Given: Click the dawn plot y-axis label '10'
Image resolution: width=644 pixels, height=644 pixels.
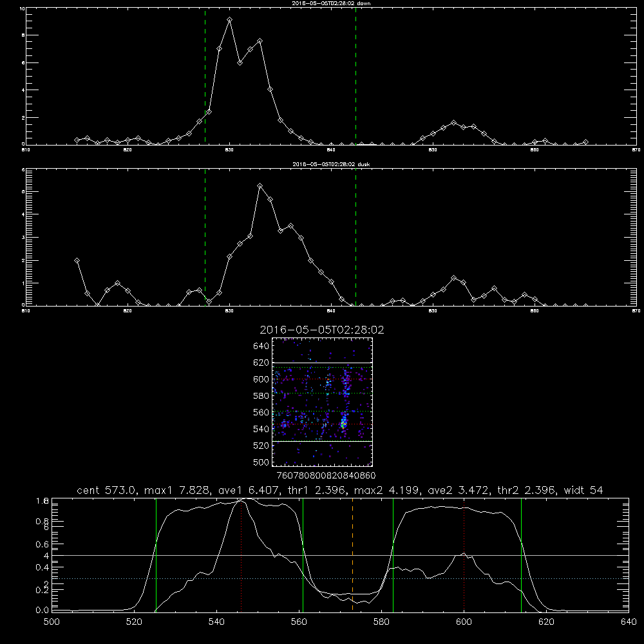Looking at the screenshot, I should point(22,8).
